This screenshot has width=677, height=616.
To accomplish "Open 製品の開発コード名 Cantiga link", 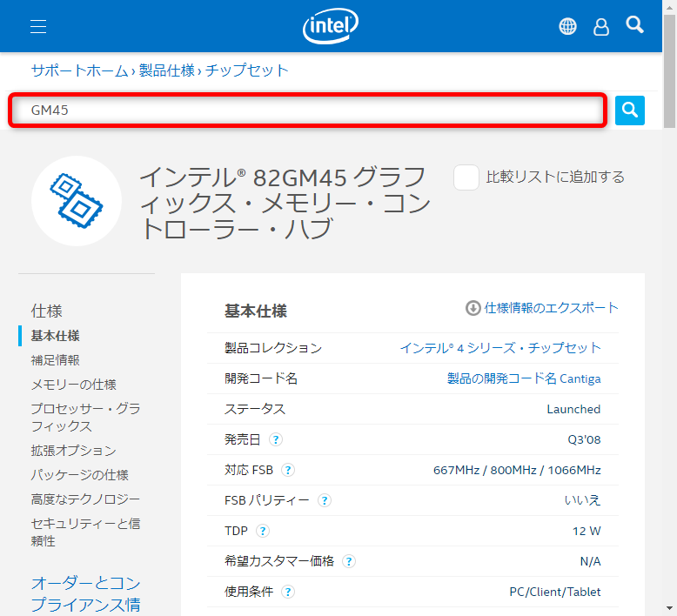I will (524, 378).
